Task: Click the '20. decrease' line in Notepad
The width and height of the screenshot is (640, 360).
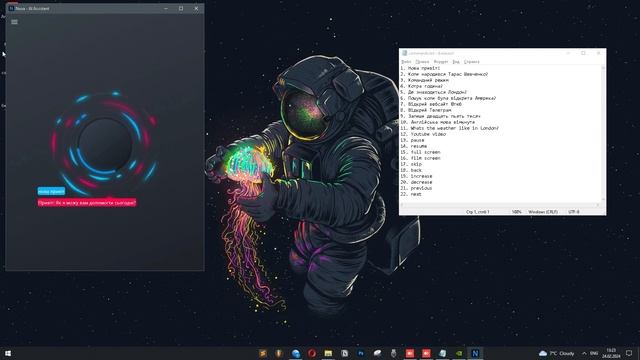Action: point(416,182)
